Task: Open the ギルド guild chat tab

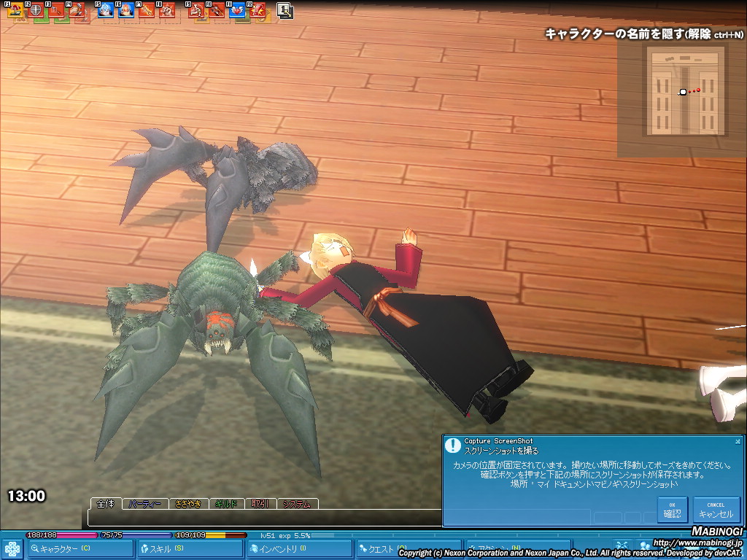Action: 226,504
